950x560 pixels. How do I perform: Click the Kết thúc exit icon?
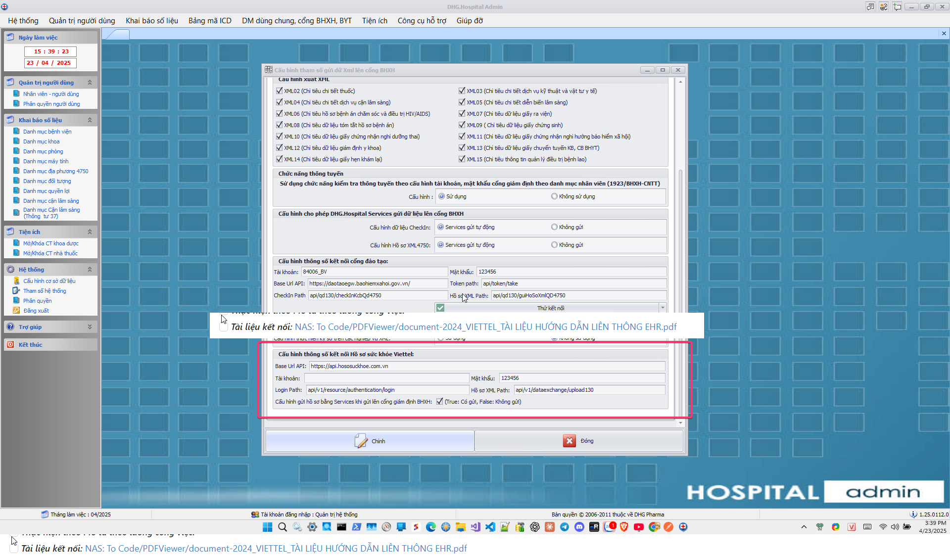click(10, 344)
